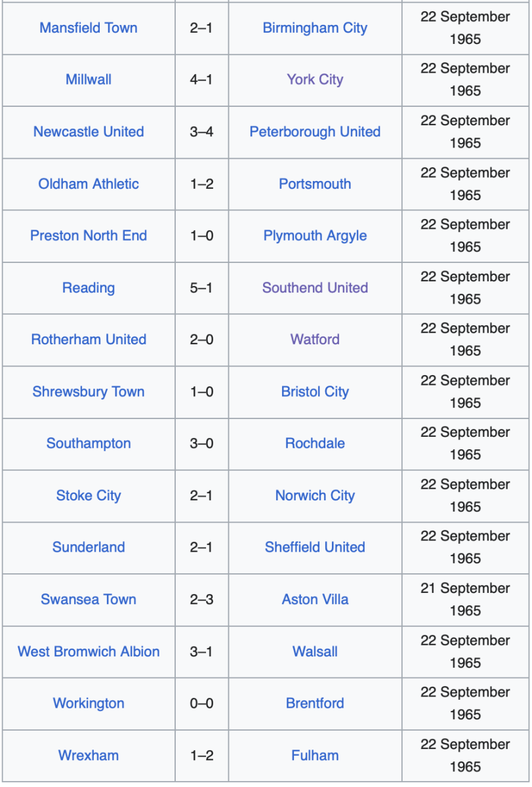Open the Mansfield Town link
Viewport: 532px width, 787px height.
tap(89, 28)
